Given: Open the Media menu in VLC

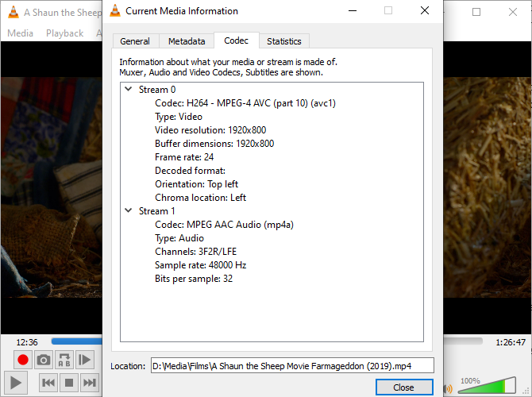Looking at the screenshot, I should pos(21,33).
